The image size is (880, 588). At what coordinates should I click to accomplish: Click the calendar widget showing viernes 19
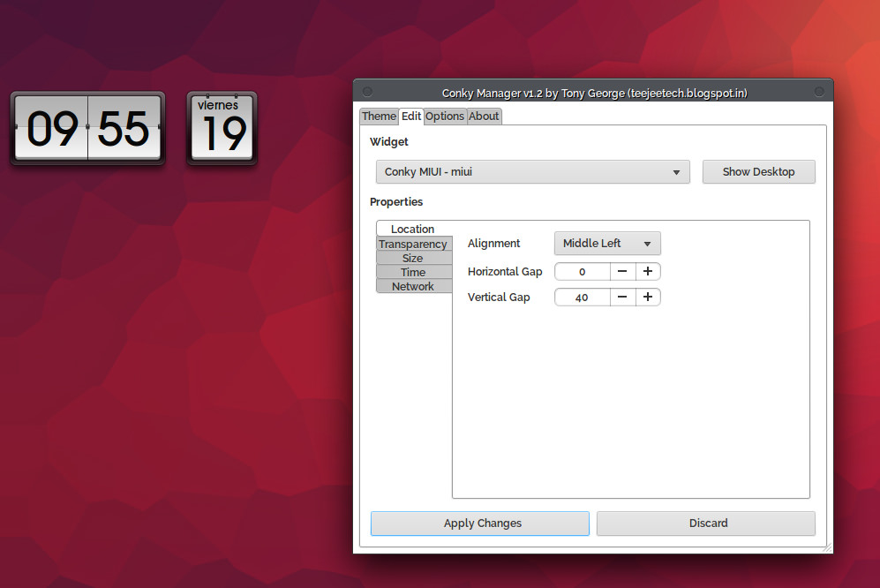(222, 129)
